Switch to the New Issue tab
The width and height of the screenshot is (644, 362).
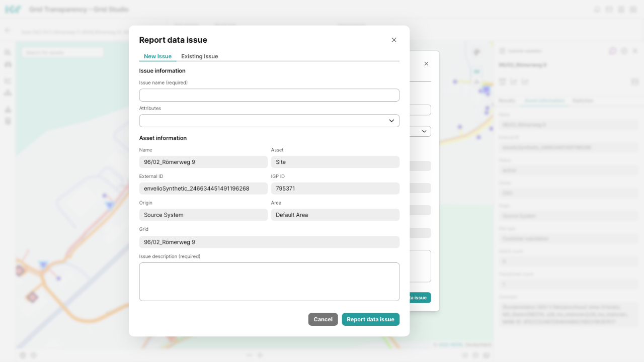[157, 56]
